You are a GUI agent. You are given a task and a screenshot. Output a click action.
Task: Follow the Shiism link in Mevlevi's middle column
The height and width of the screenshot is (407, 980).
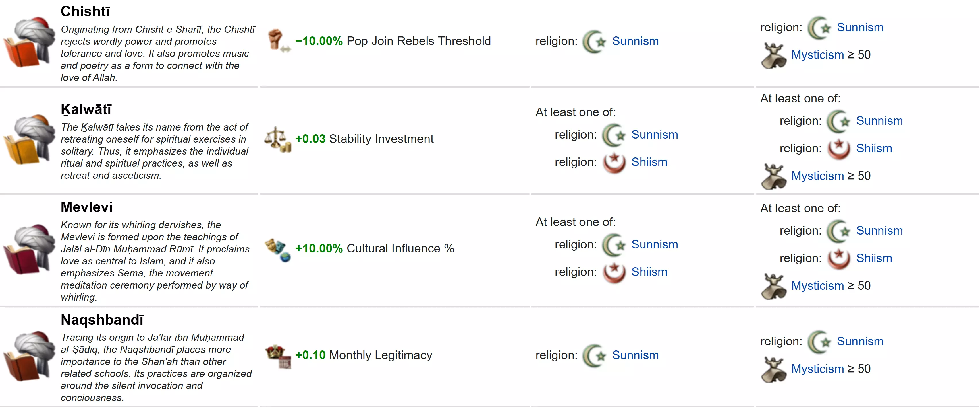[649, 272]
